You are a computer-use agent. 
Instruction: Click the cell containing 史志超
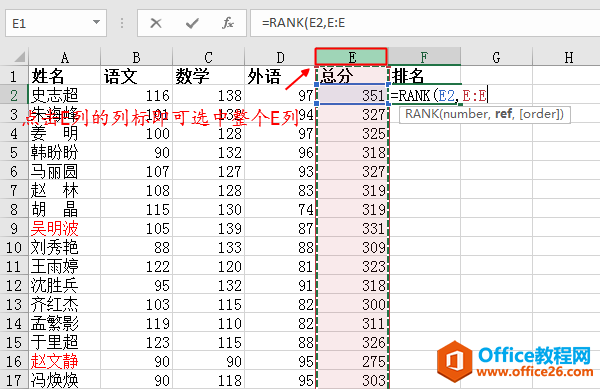pyautogui.click(x=65, y=95)
